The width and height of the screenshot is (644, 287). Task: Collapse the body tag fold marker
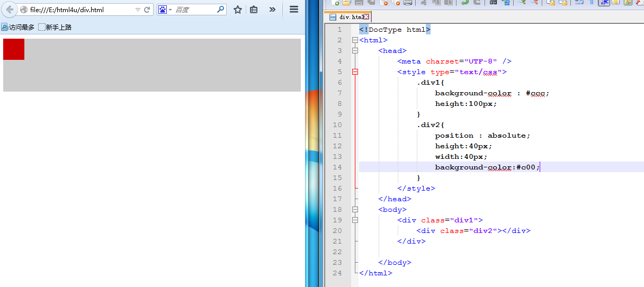click(355, 210)
